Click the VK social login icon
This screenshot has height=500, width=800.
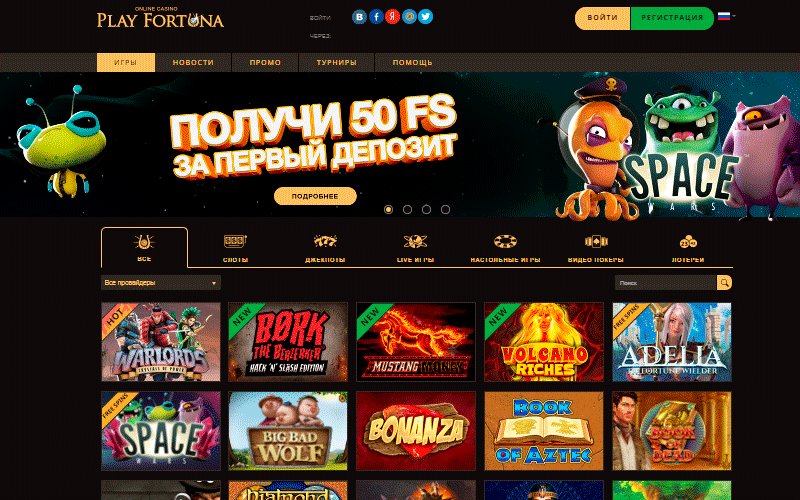click(x=359, y=17)
